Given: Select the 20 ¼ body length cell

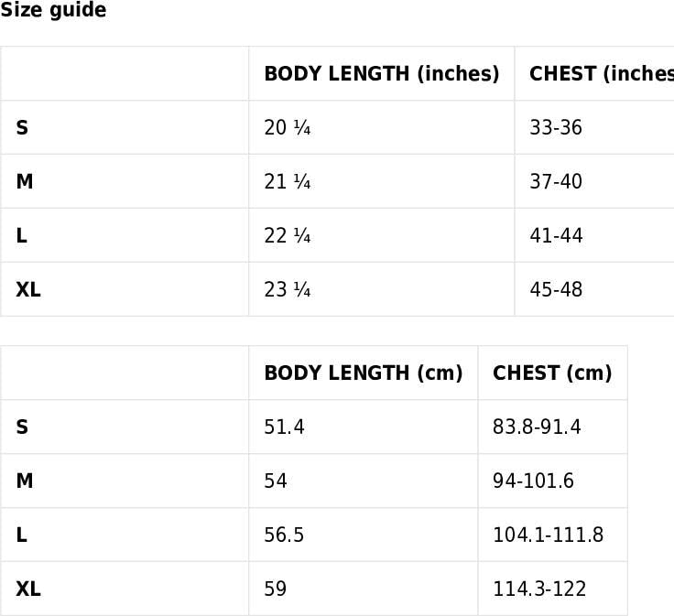Looking at the screenshot, I should click(x=382, y=127).
